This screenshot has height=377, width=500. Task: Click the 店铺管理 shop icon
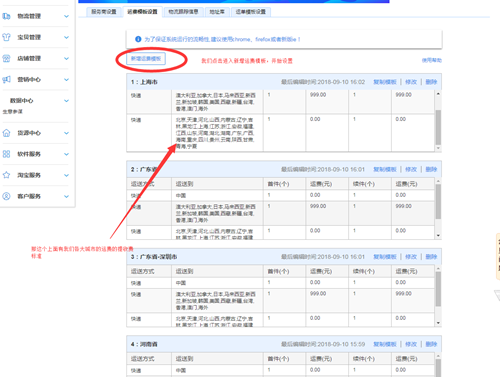click(x=6, y=58)
